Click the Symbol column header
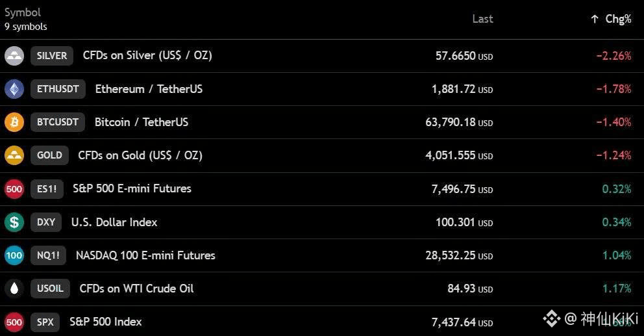This screenshot has width=644, height=336. [x=23, y=12]
